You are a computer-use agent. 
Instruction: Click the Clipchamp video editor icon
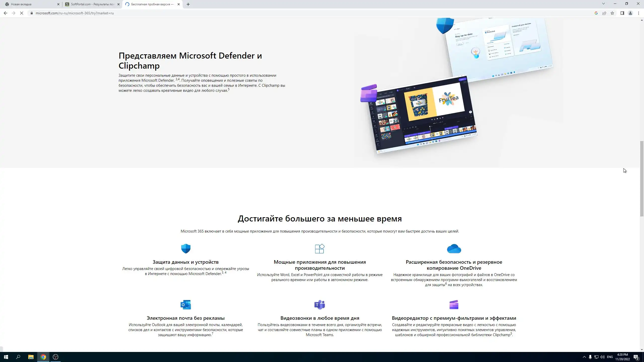pyautogui.click(x=454, y=305)
